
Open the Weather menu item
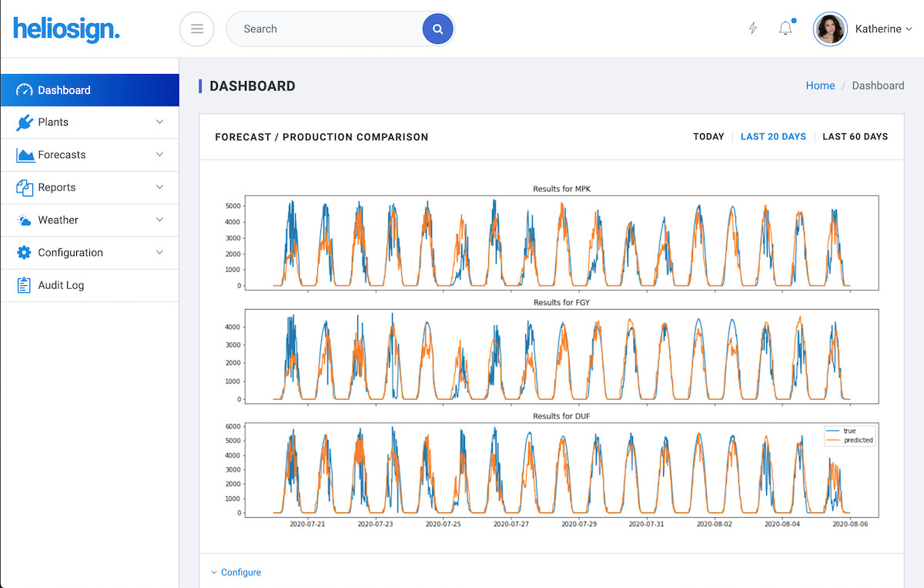pyautogui.click(x=89, y=220)
